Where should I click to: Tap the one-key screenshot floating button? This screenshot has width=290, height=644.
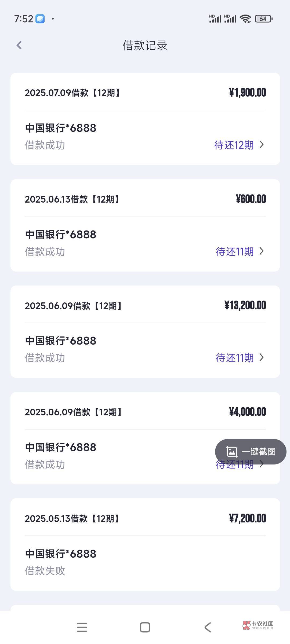(x=251, y=452)
